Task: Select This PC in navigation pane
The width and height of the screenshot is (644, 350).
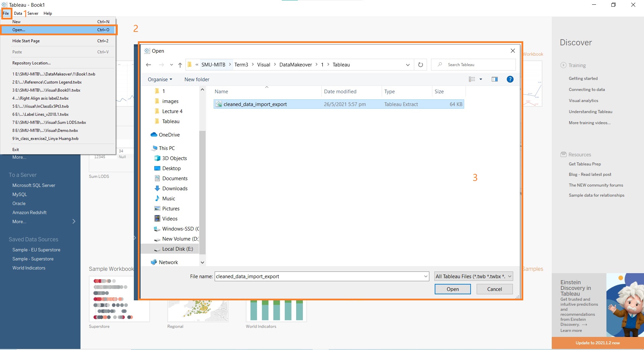Action: [x=167, y=148]
